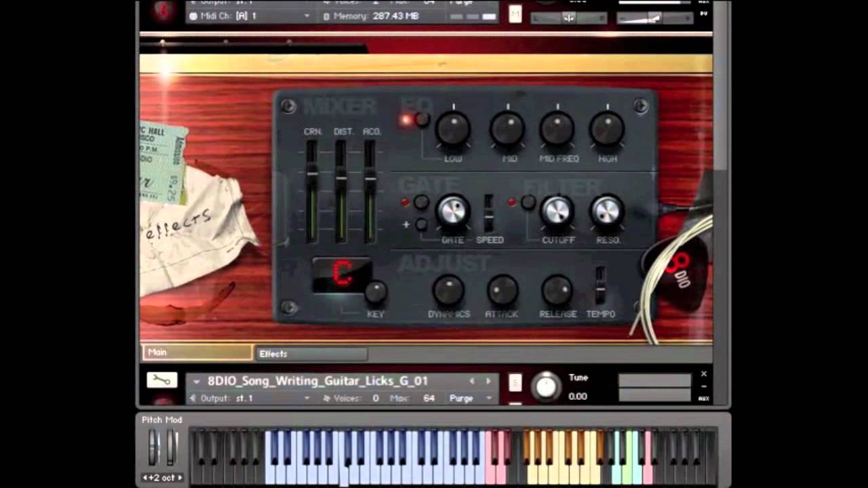868x488 pixels.
Task: Click the EQ High knob
Action: (607, 129)
